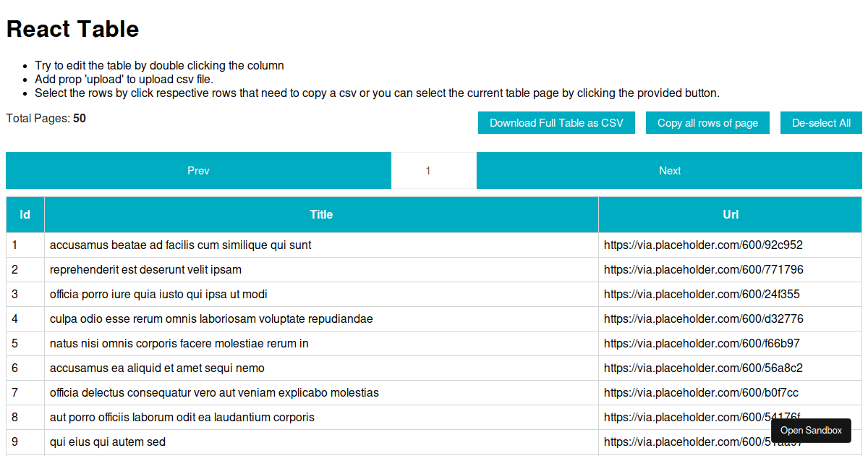Click the bullet about double clicking the column
The width and height of the screenshot is (868, 456).
(159, 66)
